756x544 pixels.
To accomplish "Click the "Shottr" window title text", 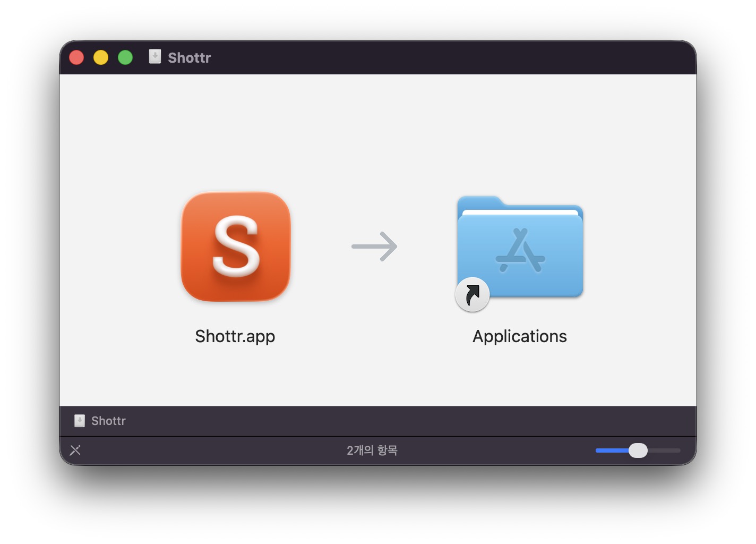I will click(190, 57).
